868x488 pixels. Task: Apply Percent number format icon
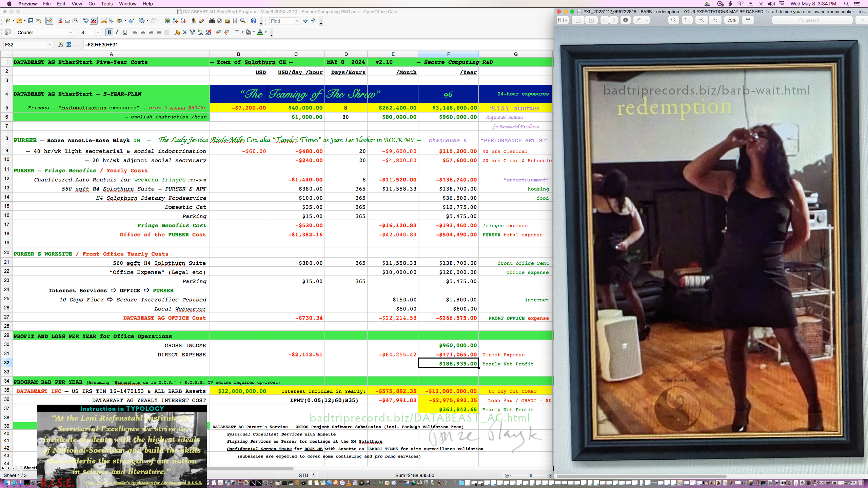click(184, 33)
